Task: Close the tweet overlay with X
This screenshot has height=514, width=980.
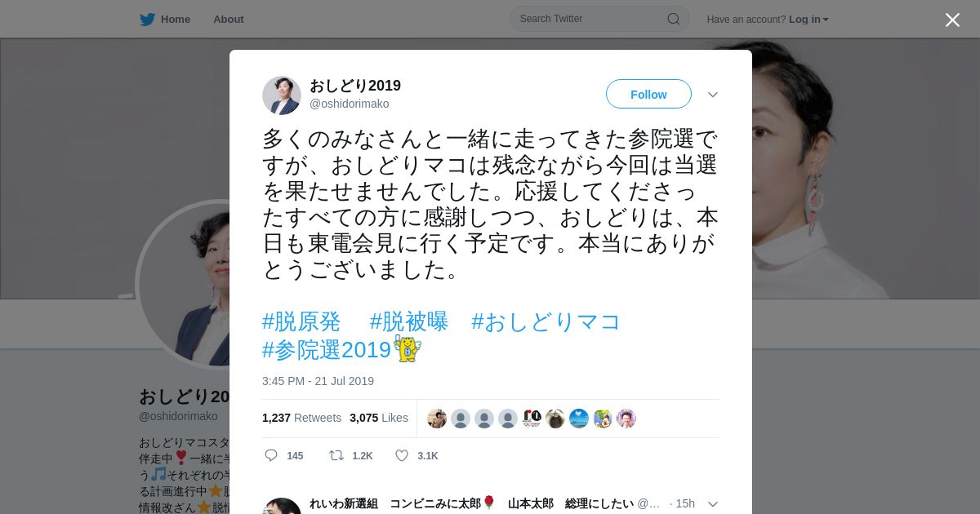Action: pos(952,20)
